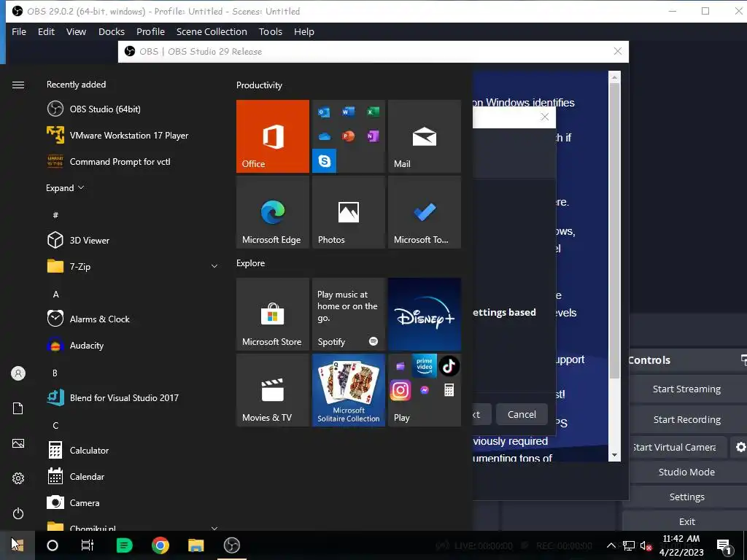Click the Office tile
Screen dimensions: 747x560
click(x=273, y=136)
